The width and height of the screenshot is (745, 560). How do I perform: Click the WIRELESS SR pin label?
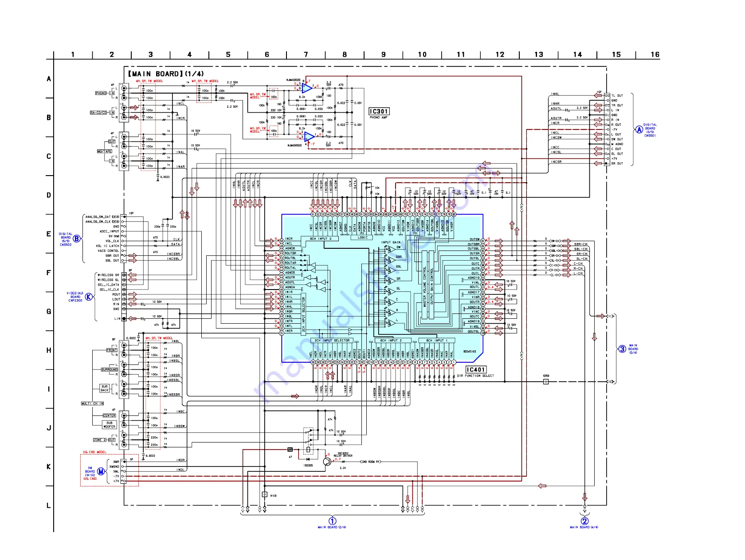point(108,275)
